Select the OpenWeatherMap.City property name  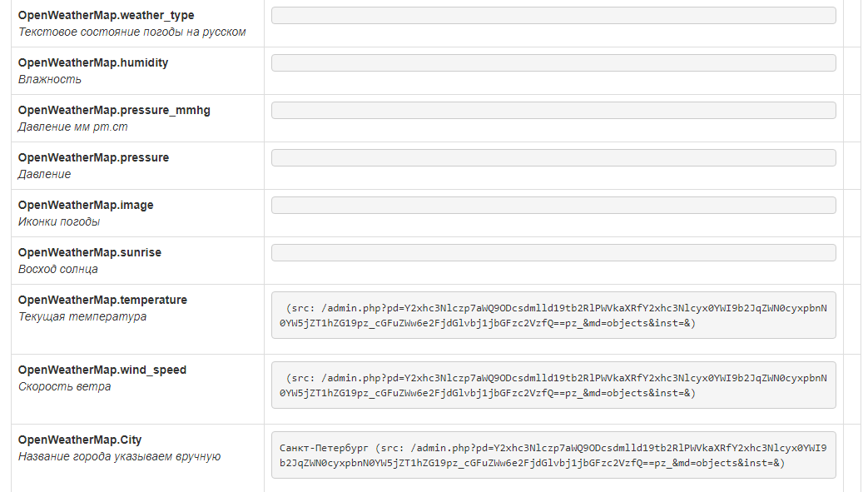80,440
